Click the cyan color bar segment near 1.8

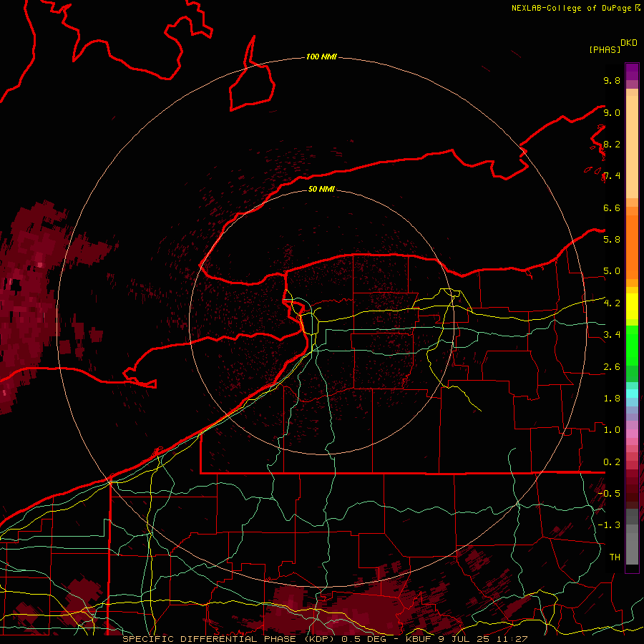coord(632,394)
